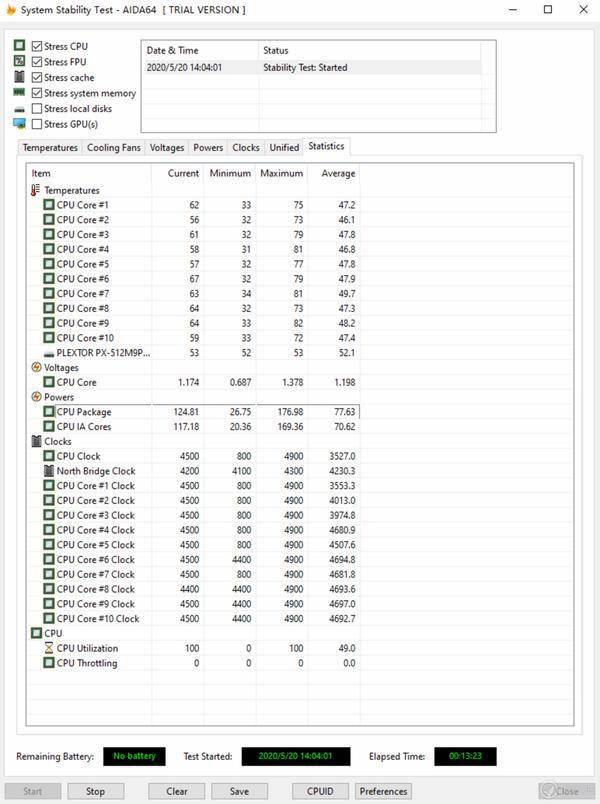Switch to the Temperatures tab
This screenshot has width=600, height=804.
[50, 148]
